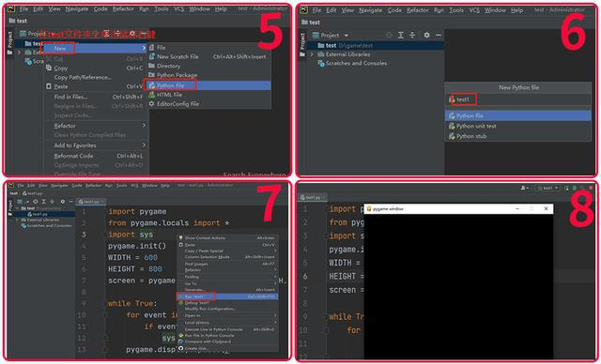Click file name field containing test1
The width and height of the screenshot is (601, 364).
518,99
